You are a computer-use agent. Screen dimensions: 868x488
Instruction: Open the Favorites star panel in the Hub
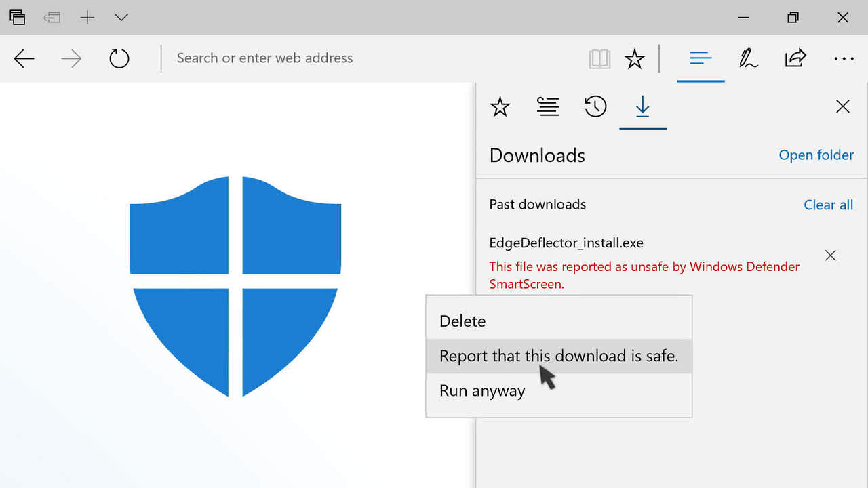pyautogui.click(x=500, y=106)
